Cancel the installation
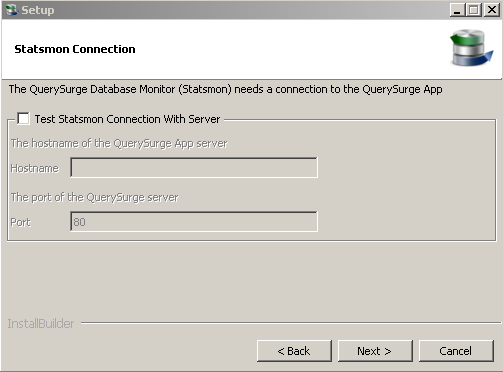Viewport: 503px width, 372px height. [456, 351]
